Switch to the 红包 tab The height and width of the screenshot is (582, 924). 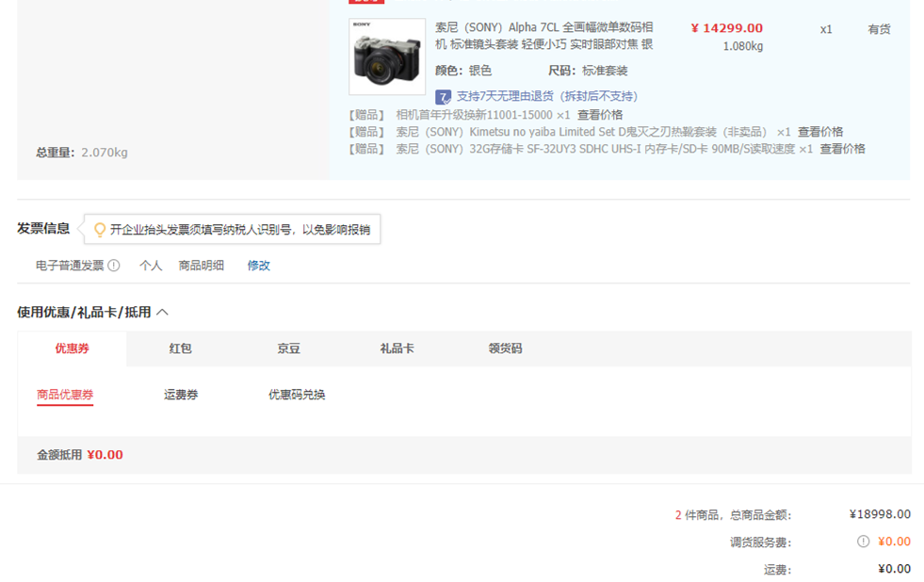tap(180, 348)
